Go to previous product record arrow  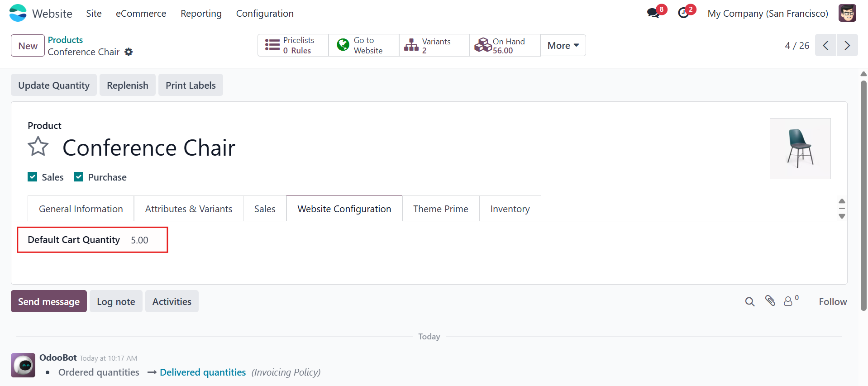825,45
